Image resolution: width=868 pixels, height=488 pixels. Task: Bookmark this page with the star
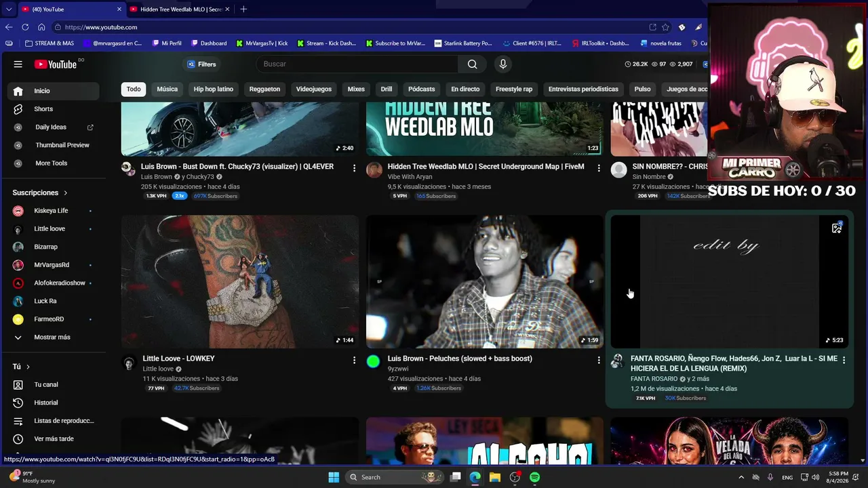click(x=665, y=27)
